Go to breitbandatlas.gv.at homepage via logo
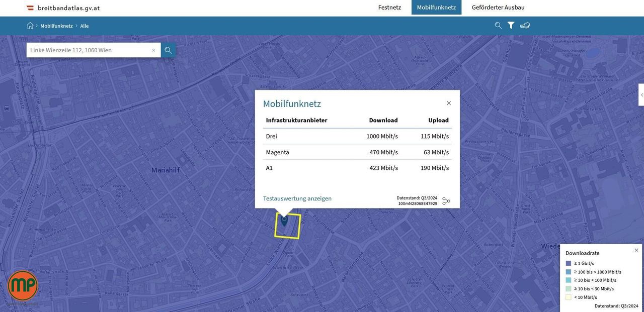The image size is (644, 312). [63, 8]
